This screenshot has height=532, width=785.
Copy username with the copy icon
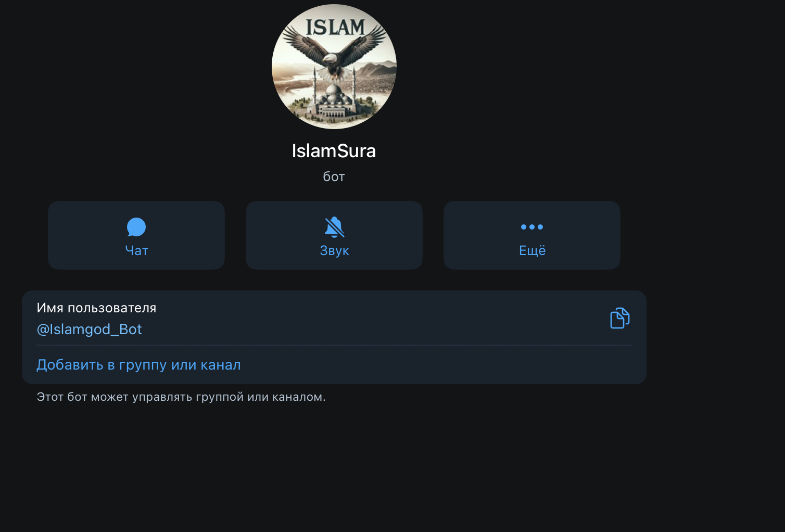(619, 318)
